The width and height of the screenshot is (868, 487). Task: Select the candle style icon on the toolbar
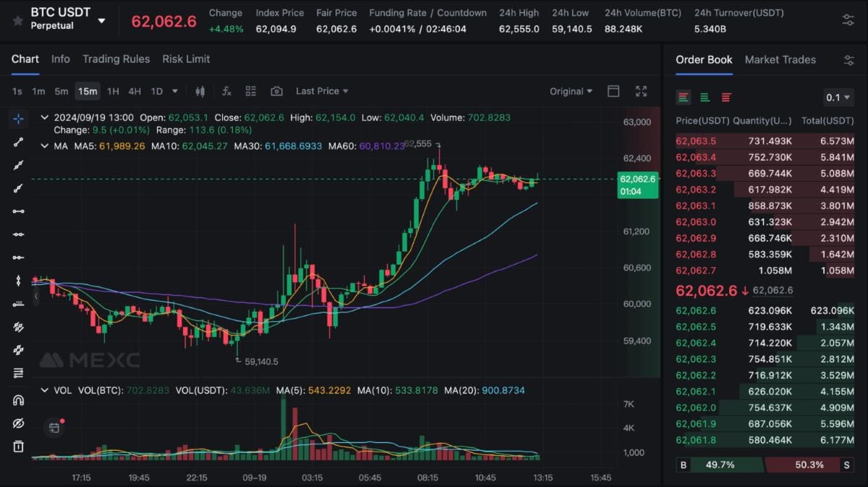200,90
